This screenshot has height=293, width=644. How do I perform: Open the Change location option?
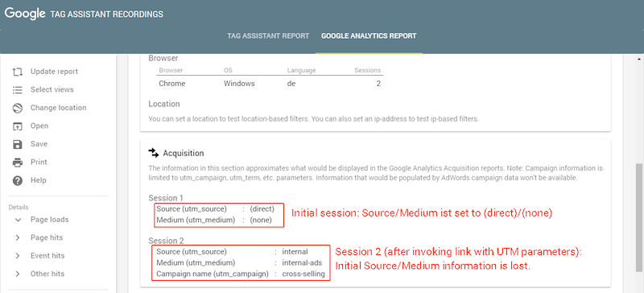(x=58, y=108)
